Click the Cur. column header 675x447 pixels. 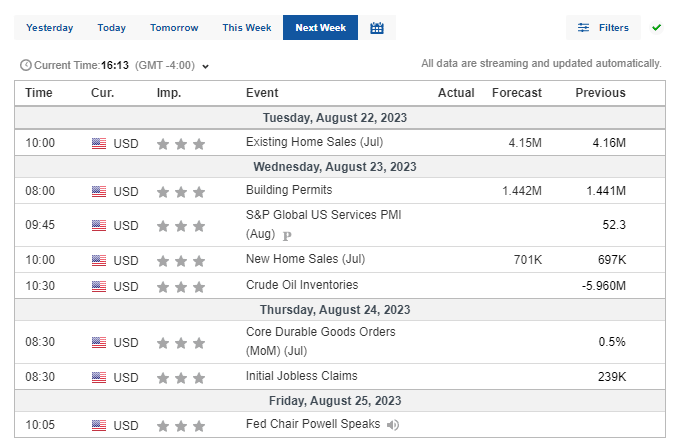[x=102, y=93]
